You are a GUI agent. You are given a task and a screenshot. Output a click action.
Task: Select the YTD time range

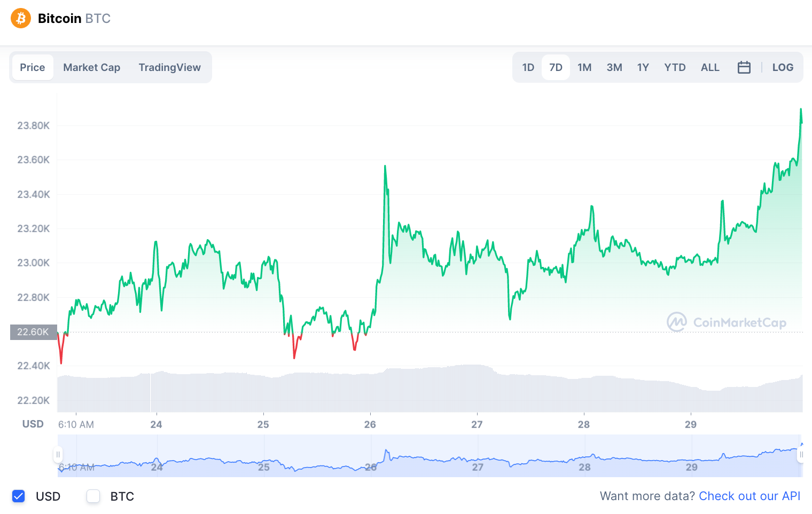tap(675, 67)
